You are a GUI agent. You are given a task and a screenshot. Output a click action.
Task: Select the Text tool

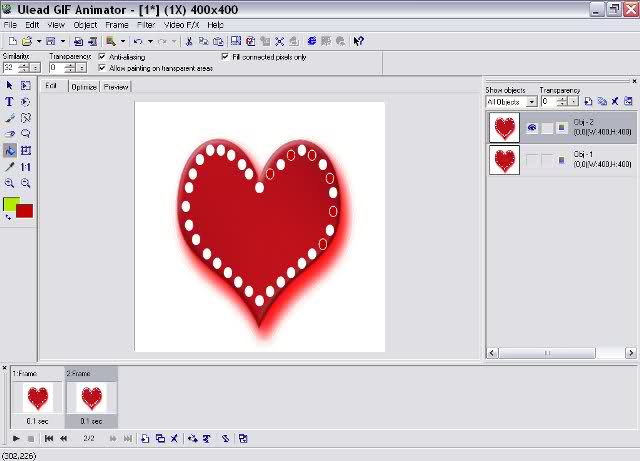pos(9,102)
